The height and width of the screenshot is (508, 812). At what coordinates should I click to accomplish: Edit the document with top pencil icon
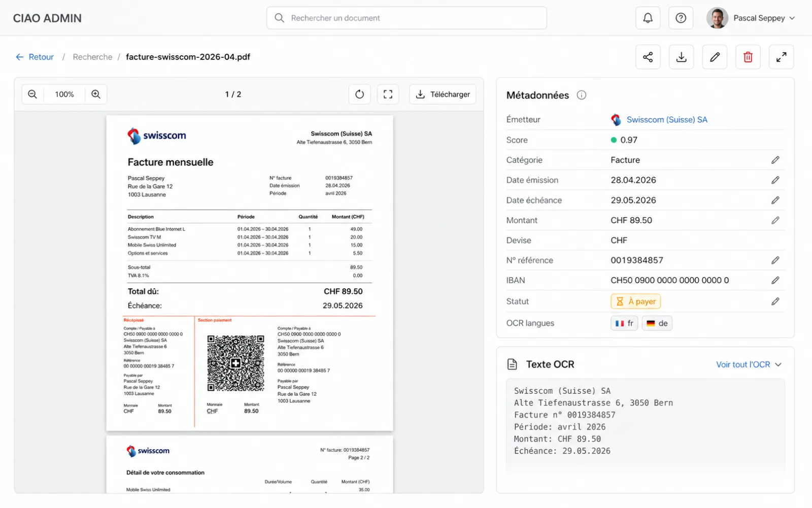point(715,57)
